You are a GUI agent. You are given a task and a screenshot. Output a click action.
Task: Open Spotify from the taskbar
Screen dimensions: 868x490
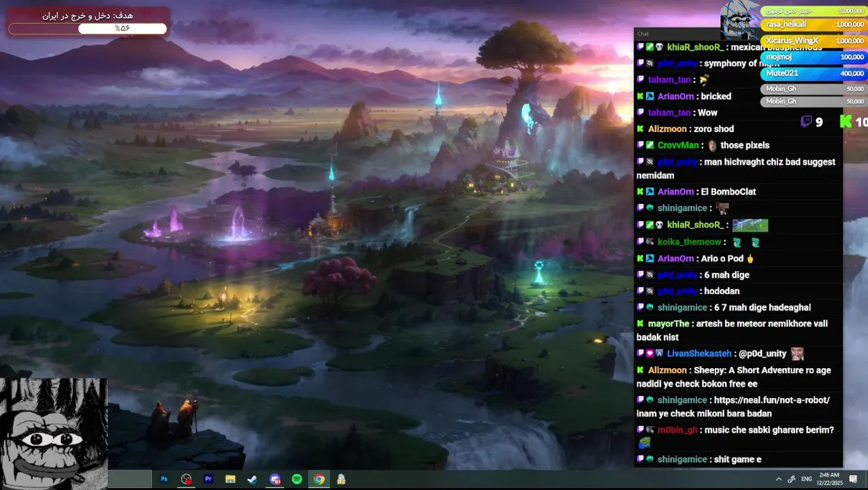point(297,479)
